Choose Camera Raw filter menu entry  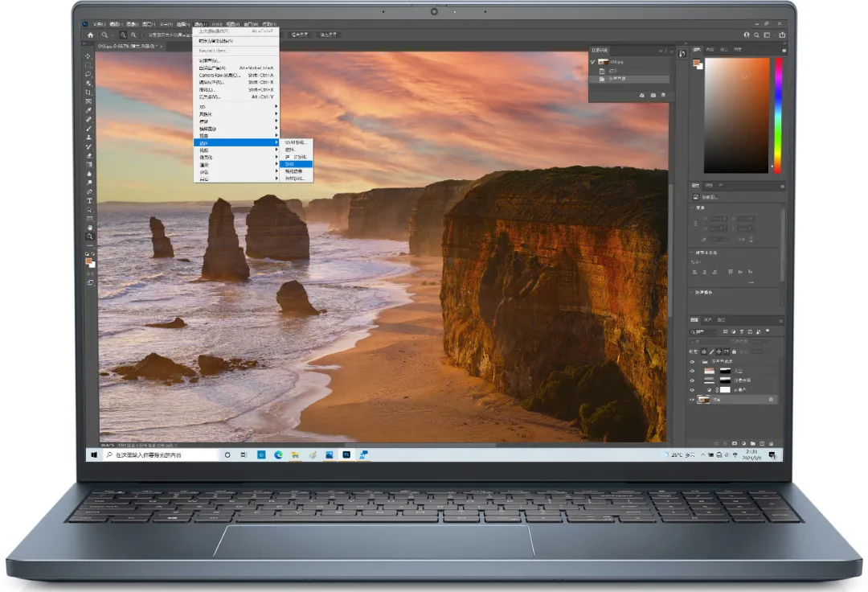[235, 76]
